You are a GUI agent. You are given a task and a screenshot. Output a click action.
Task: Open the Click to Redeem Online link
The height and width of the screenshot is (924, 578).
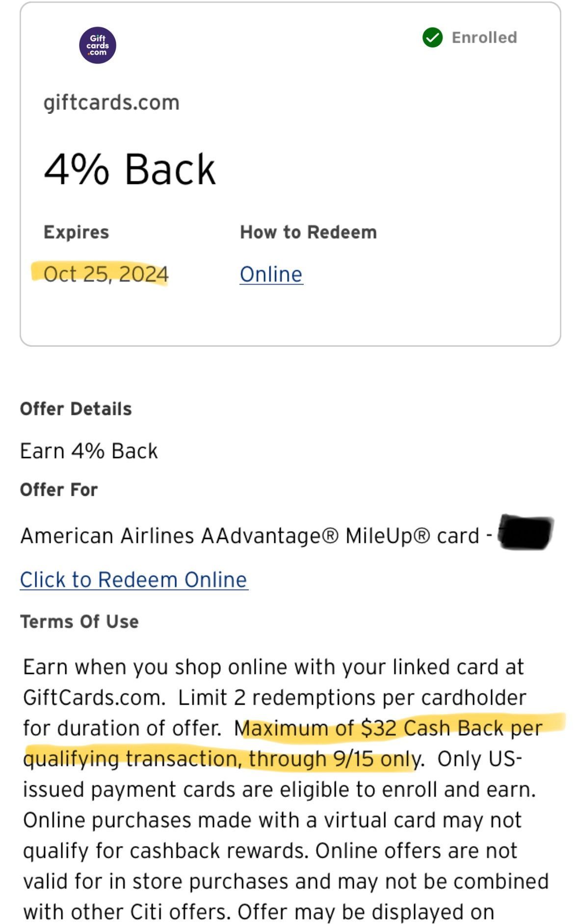[134, 580]
